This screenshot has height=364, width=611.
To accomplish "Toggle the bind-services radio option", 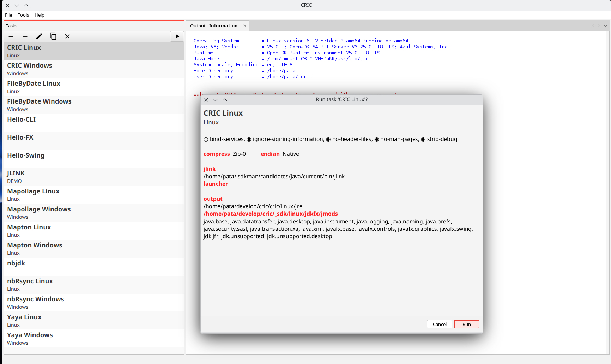I will pos(206,140).
